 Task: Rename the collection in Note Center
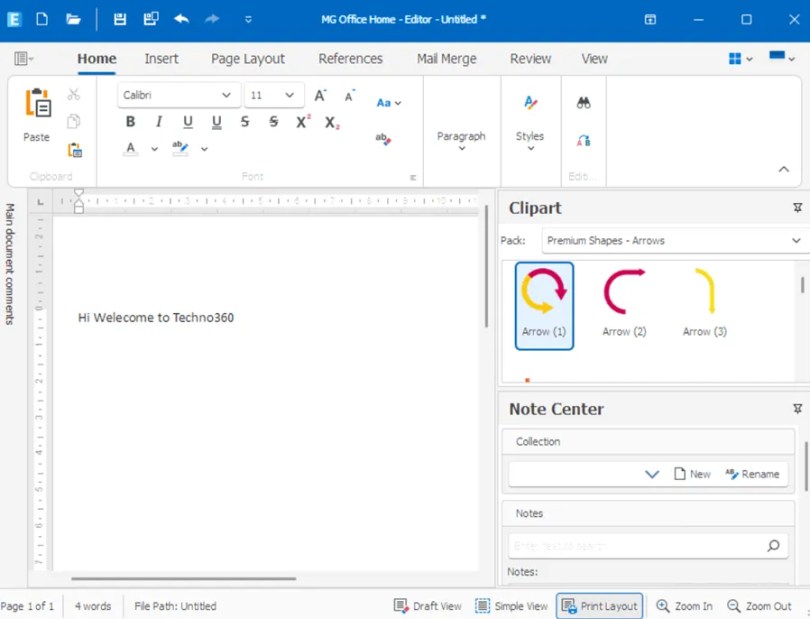click(752, 474)
